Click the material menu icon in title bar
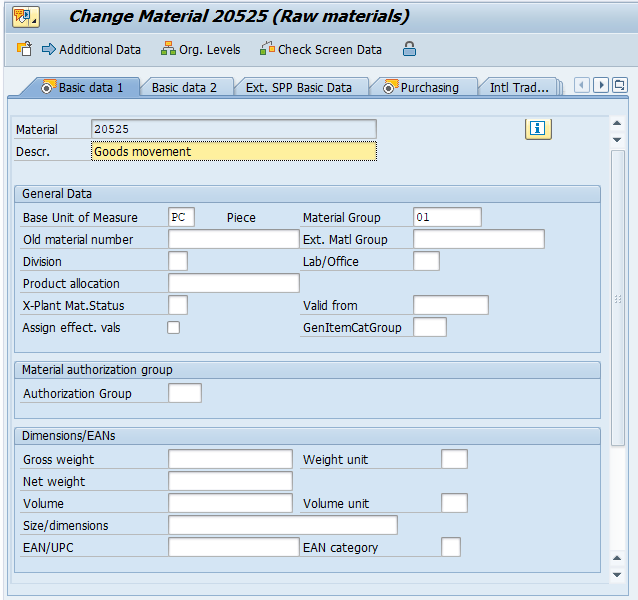 click(x=26, y=17)
